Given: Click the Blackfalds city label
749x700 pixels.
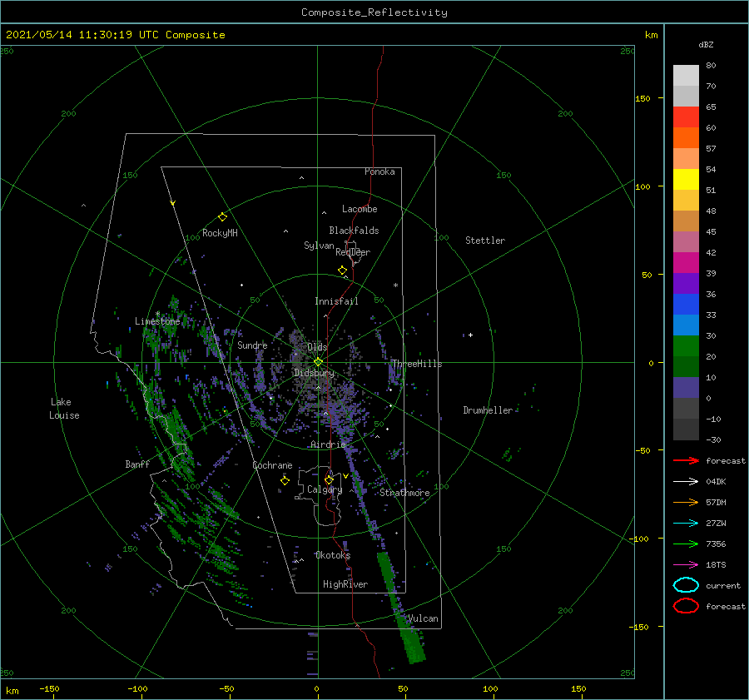Looking at the screenshot, I should [x=354, y=231].
